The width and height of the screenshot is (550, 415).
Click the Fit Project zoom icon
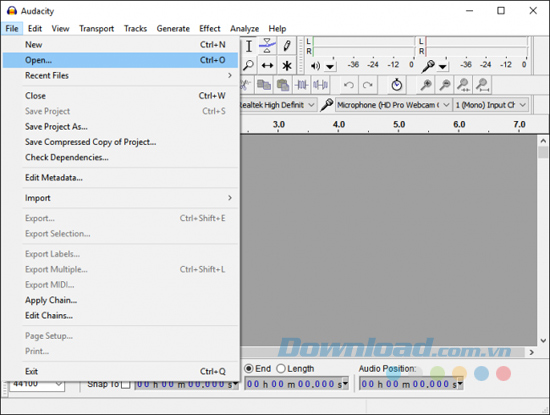483,85
